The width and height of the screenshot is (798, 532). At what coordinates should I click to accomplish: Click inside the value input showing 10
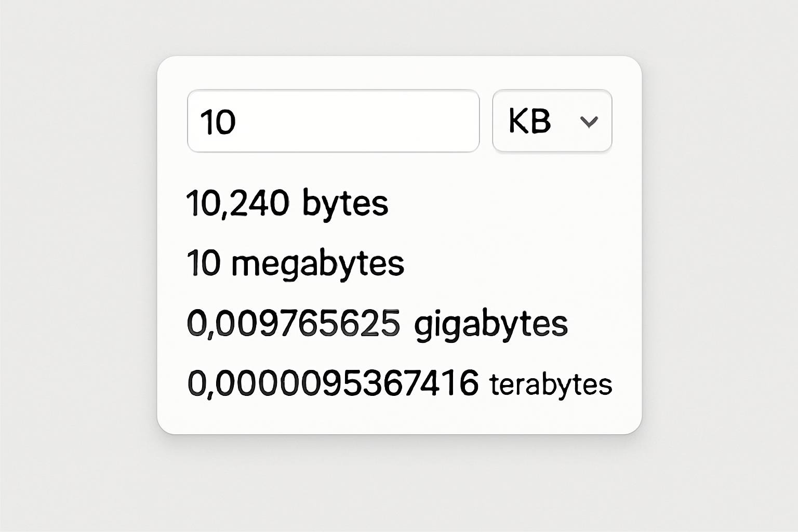click(x=332, y=122)
